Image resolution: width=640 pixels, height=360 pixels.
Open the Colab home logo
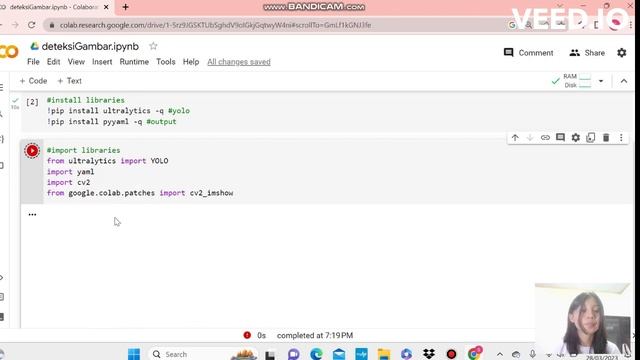(9, 52)
